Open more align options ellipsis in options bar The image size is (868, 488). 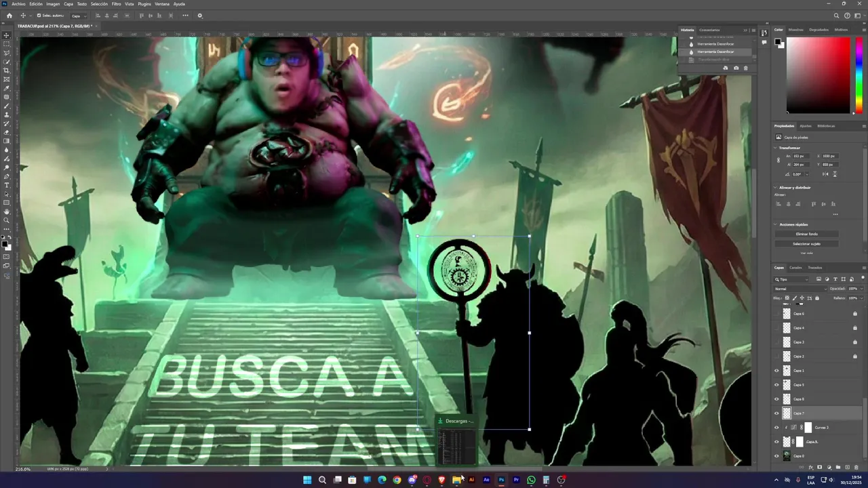coord(185,16)
